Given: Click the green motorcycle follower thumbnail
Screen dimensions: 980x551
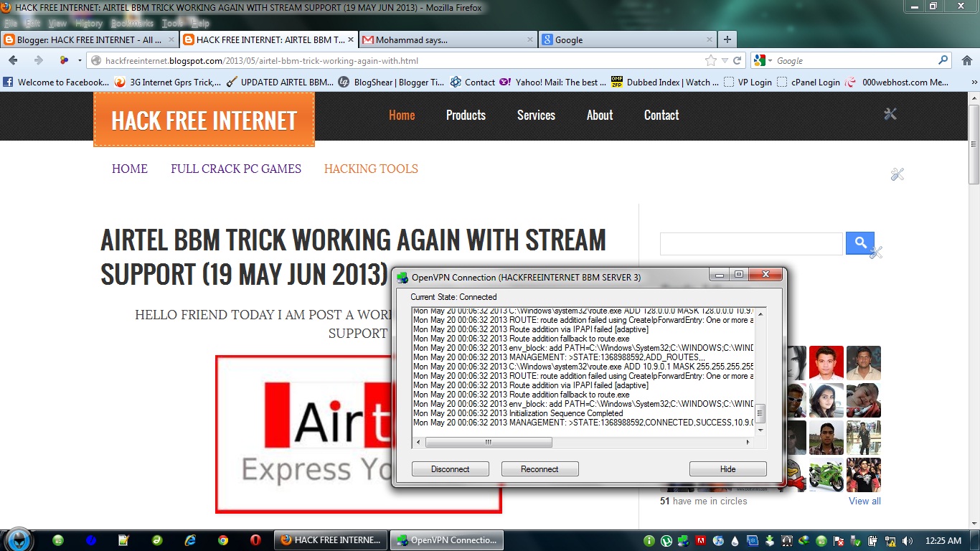Looking at the screenshot, I should click(826, 475).
